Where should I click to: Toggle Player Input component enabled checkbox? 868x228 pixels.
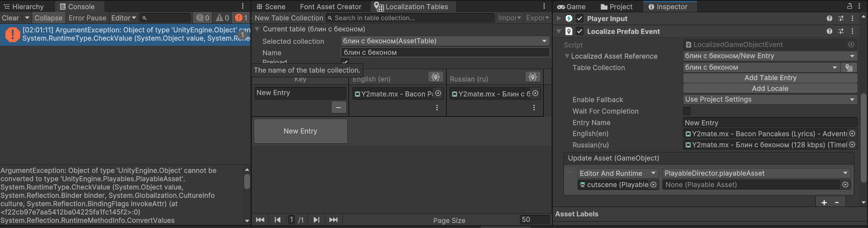click(x=580, y=19)
